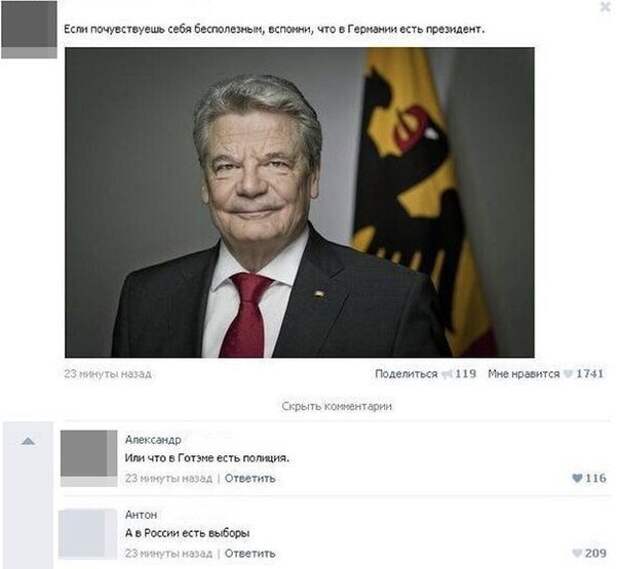The width and height of the screenshot is (620, 569).
Task: Collapse comments with Скрыть комментарии
Action: pos(336,406)
